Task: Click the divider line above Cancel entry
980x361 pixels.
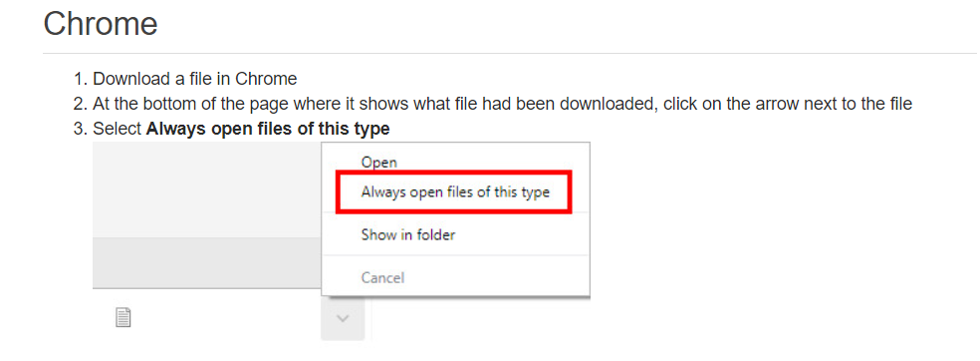Action: (x=455, y=255)
